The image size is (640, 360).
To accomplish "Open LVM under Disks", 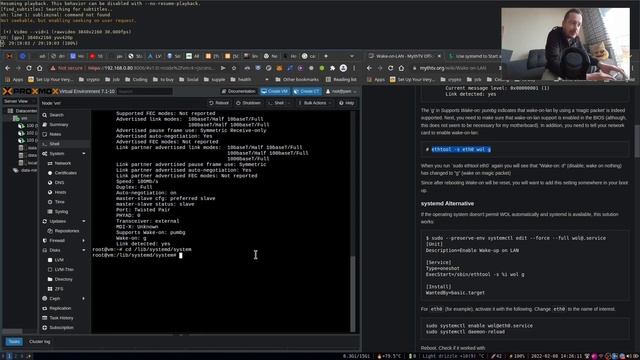I will (59, 260).
